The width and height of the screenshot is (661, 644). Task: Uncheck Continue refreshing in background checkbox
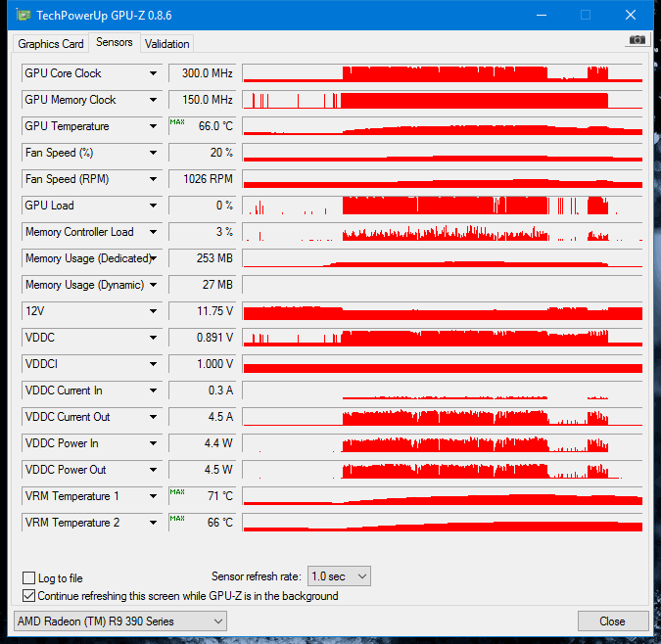28,596
